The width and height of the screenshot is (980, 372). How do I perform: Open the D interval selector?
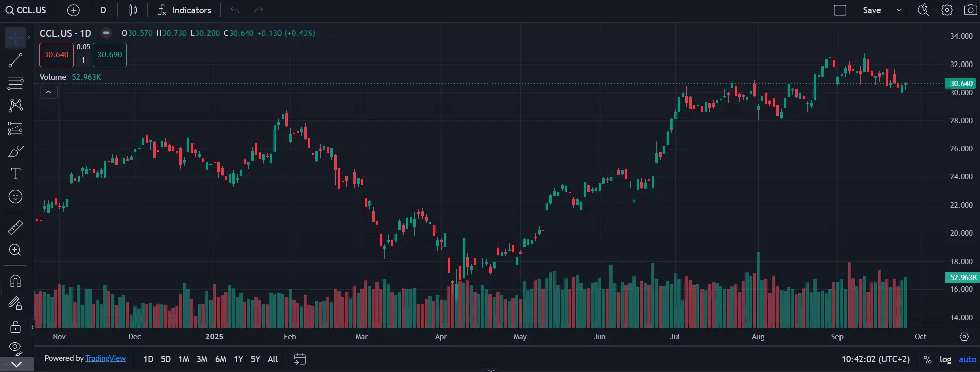click(x=103, y=10)
